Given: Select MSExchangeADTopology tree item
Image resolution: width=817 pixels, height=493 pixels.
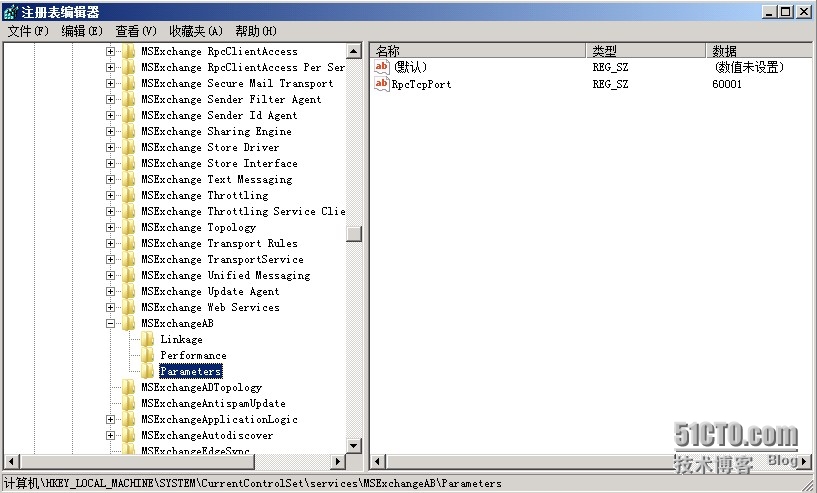Looking at the screenshot, I should coord(201,388).
